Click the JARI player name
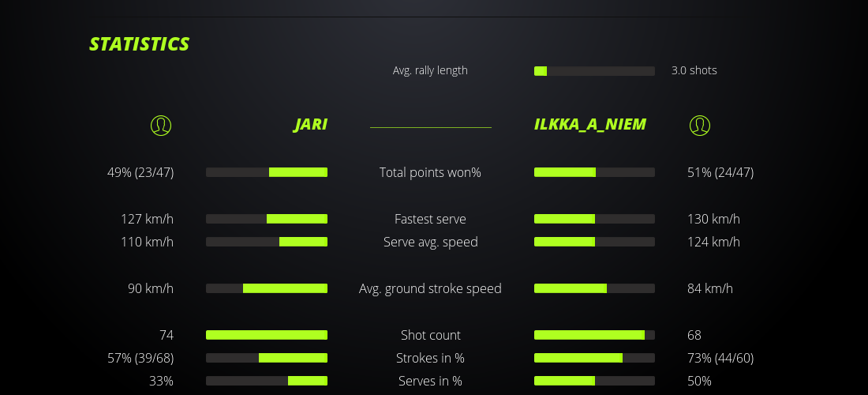Viewport: 868px width, 395px height. (x=310, y=125)
